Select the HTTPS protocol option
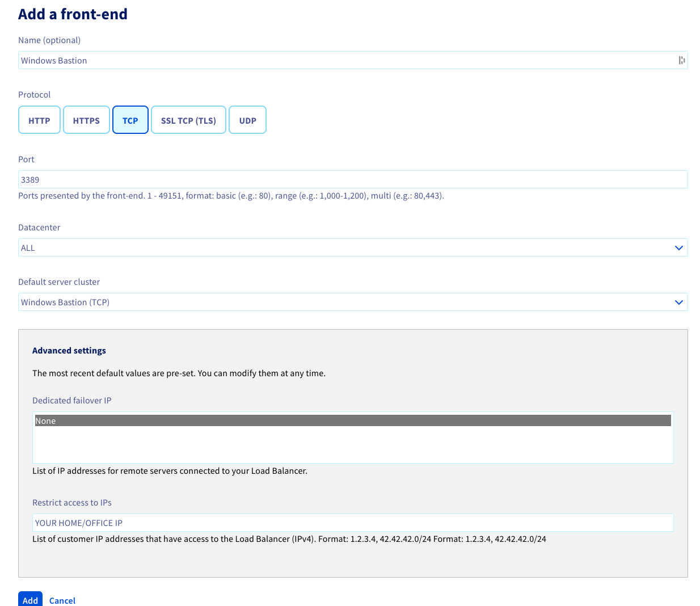Viewport: 700px width, 606px height. pyautogui.click(x=86, y=120)
